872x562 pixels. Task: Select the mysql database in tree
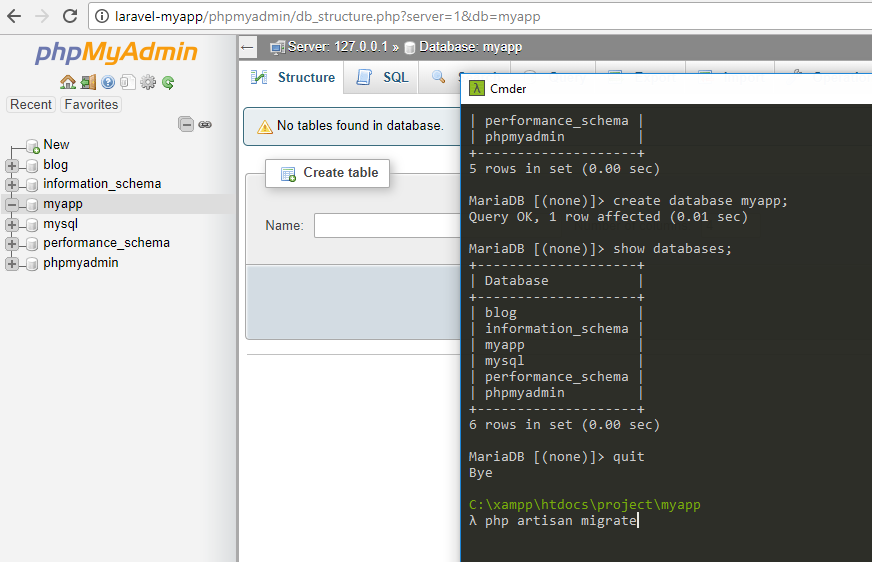click(x=60, y=224)
